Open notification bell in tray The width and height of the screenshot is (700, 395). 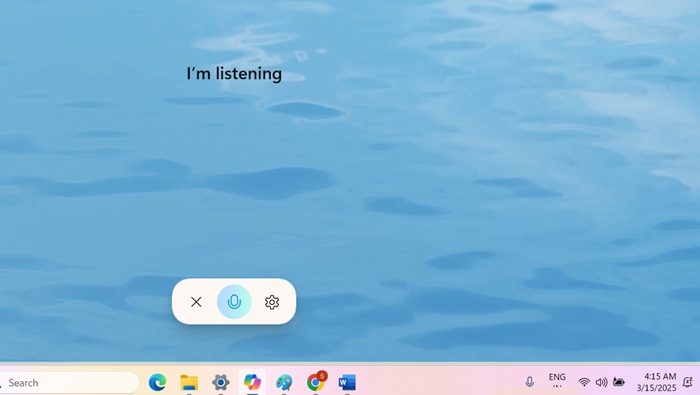[688, 382]
